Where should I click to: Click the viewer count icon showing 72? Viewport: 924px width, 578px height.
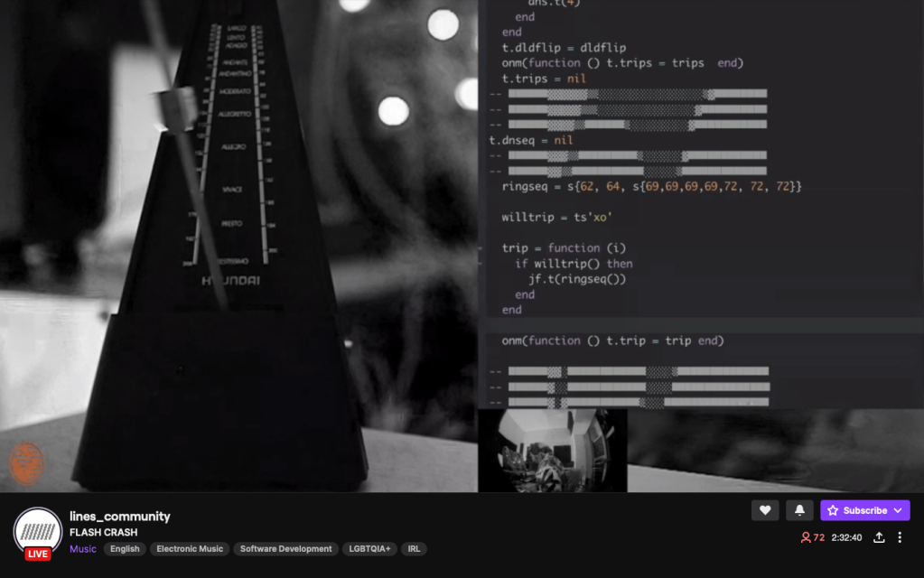806,537
